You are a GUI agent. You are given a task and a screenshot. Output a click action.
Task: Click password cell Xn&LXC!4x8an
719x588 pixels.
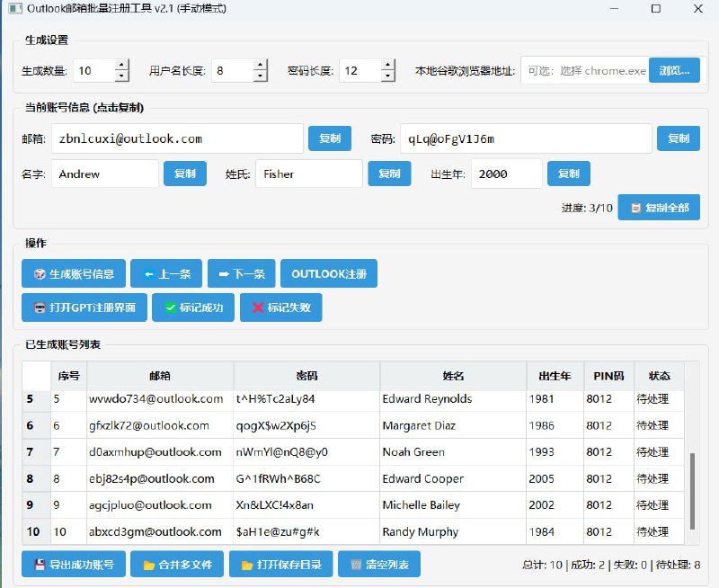(x=306, y=505)
